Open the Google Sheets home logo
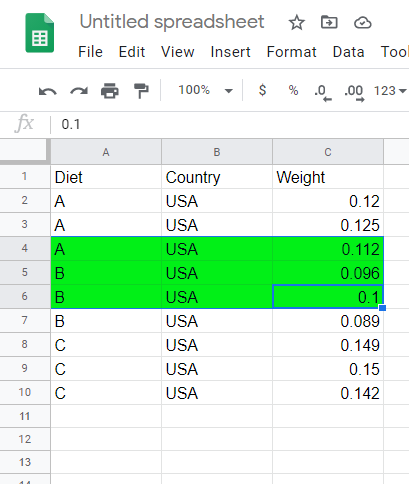409x484 pixels. point(40,33)
